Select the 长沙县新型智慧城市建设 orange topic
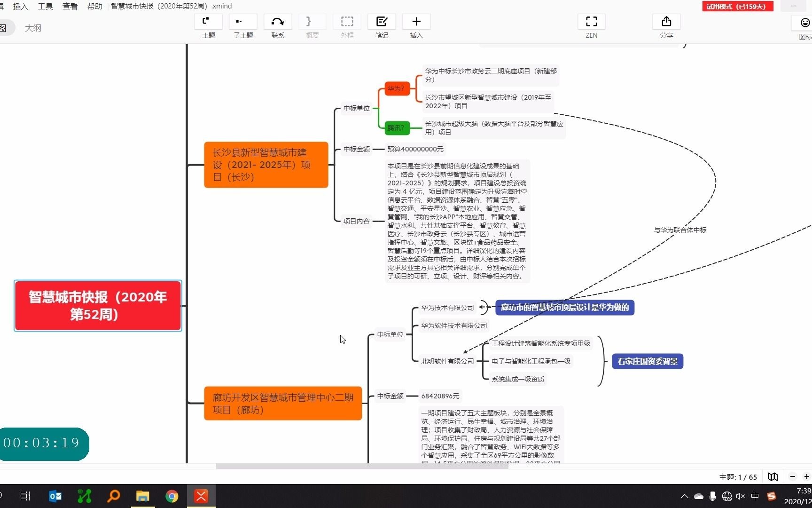Viewport: 812px width, 508px height. [x=266, y=165]
